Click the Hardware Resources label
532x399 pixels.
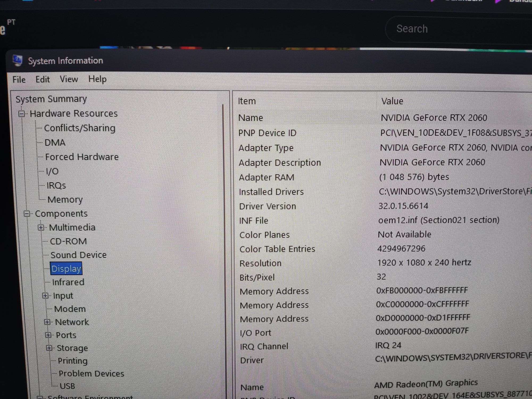point(73,114)
